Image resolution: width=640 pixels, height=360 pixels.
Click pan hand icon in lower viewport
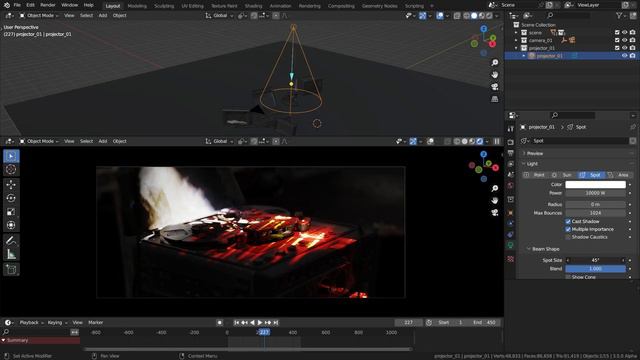495,200
